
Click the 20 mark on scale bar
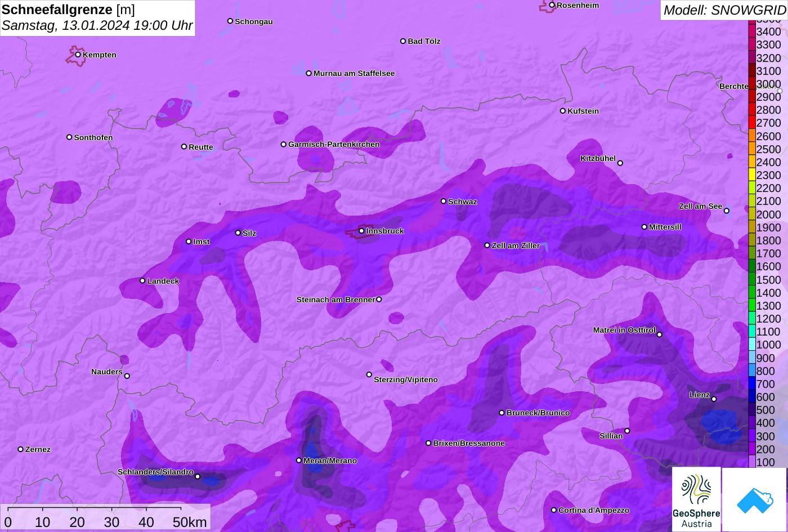(x=77, y=522)
